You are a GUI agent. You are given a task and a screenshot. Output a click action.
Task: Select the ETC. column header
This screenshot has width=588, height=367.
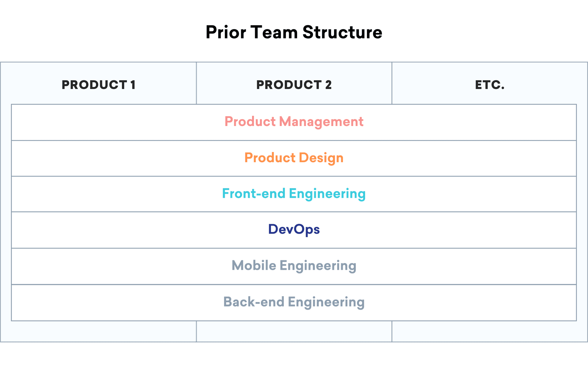tap(489, 85)
